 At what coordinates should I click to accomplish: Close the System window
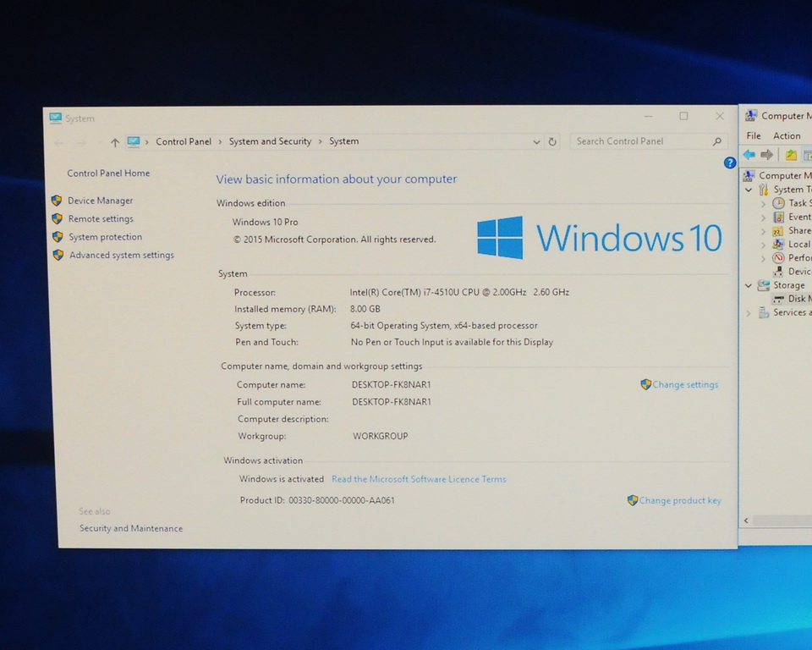point(720,116)
